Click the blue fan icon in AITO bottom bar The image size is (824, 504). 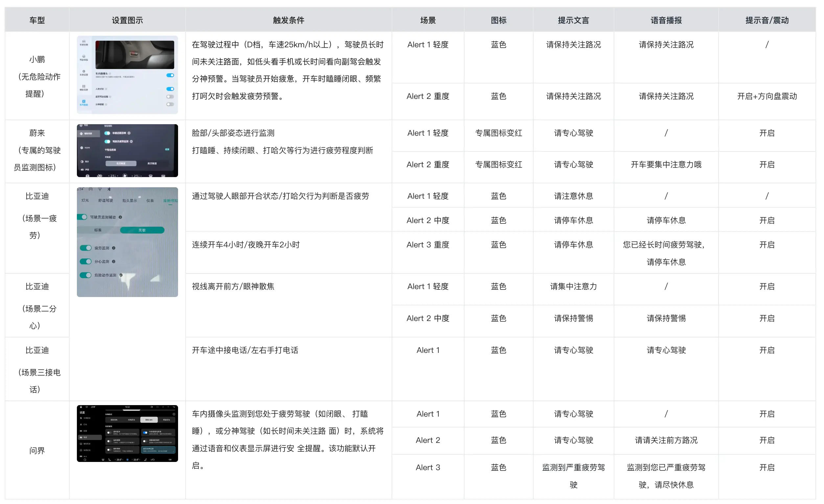point(127,460)
